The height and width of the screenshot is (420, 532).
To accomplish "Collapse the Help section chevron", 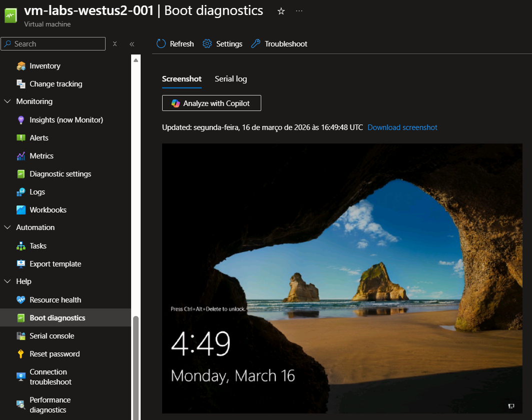I will pyautogui.click(x=8, y=281).
